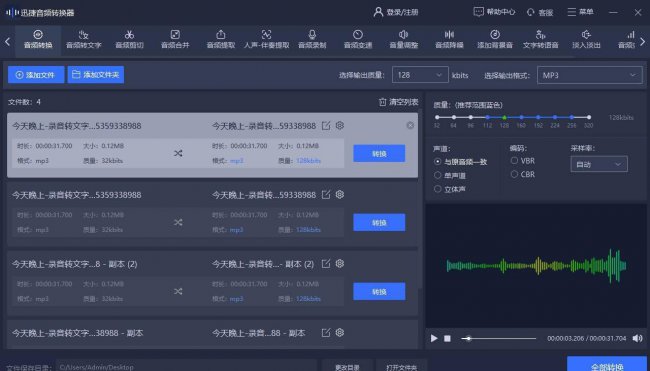The height and width of the screenshot is (371, 650).
Task: Open the 音频录制 microphone tool
Action: tap(312, 40)
